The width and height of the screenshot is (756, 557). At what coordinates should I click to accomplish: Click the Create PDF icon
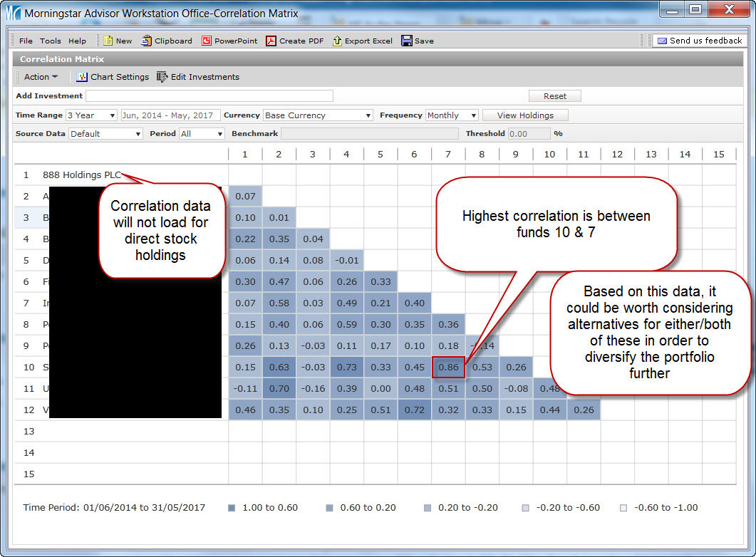click(271, 41)
